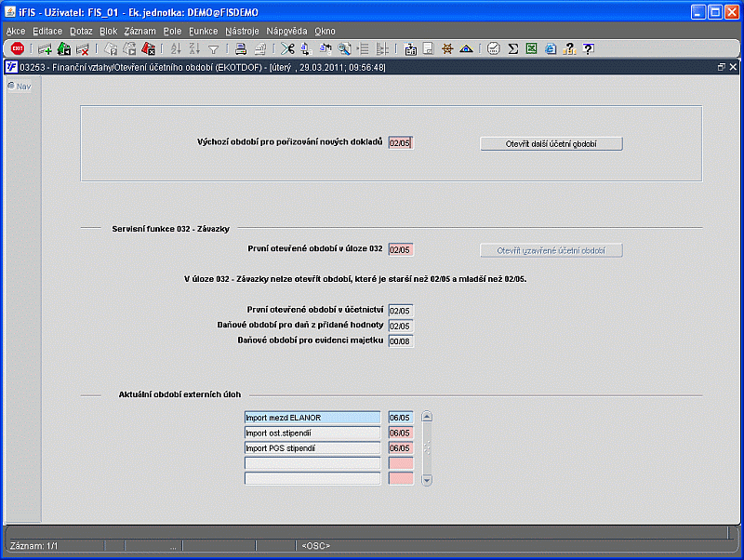
Task: Click the grayed document page icon
Action: click(429, 48)
